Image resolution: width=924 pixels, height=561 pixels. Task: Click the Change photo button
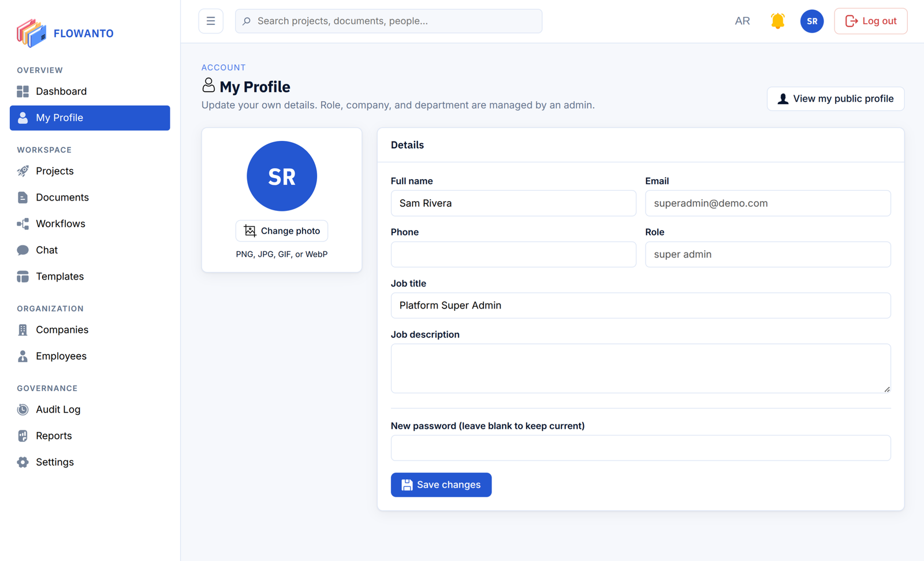(x=282, y=231)
